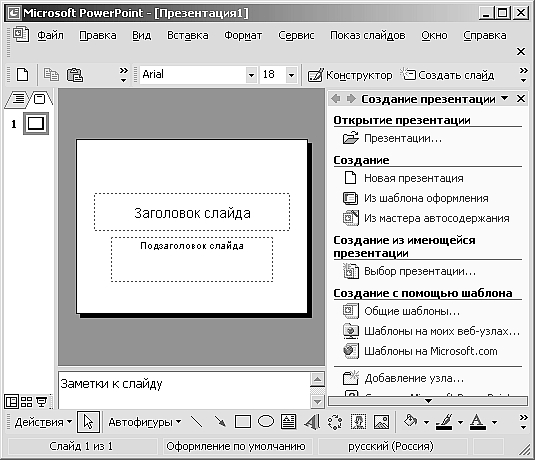Viewport: 535px width, 460px height.
Task: Click Новая презентация link in task pane
Action: (x=414, y=178)
